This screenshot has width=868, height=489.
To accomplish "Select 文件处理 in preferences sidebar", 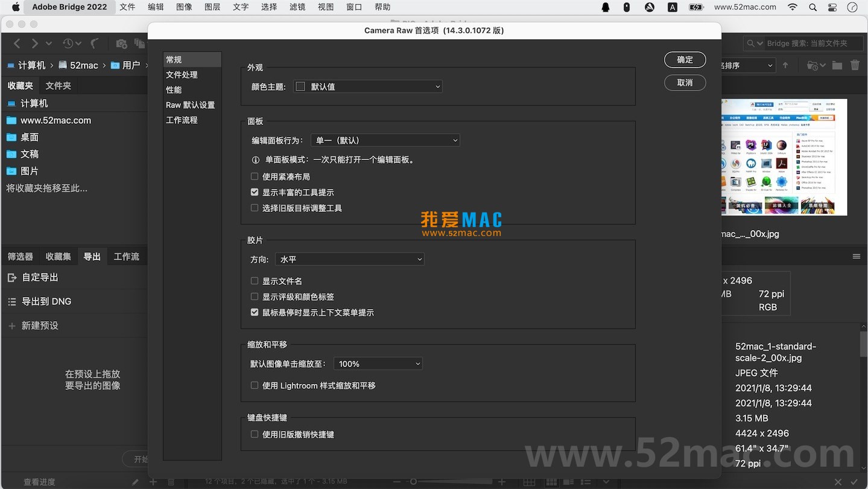I will (x=192, y=74).
